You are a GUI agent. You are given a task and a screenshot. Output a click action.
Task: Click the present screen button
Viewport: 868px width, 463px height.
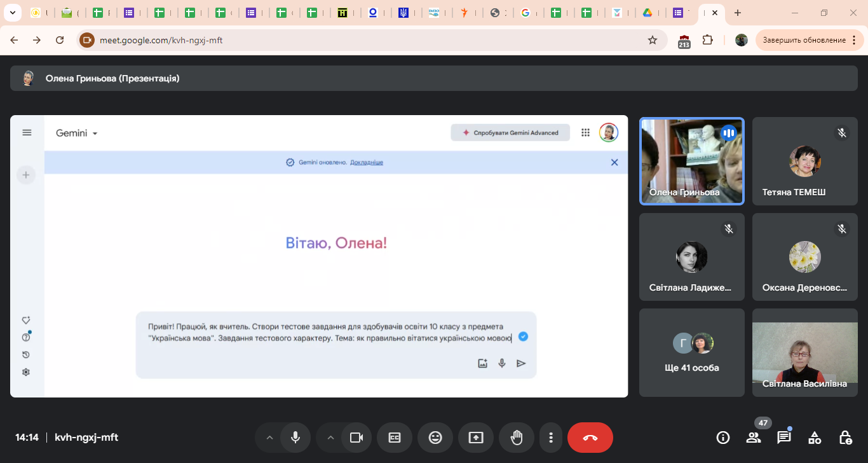click(476, 438)
